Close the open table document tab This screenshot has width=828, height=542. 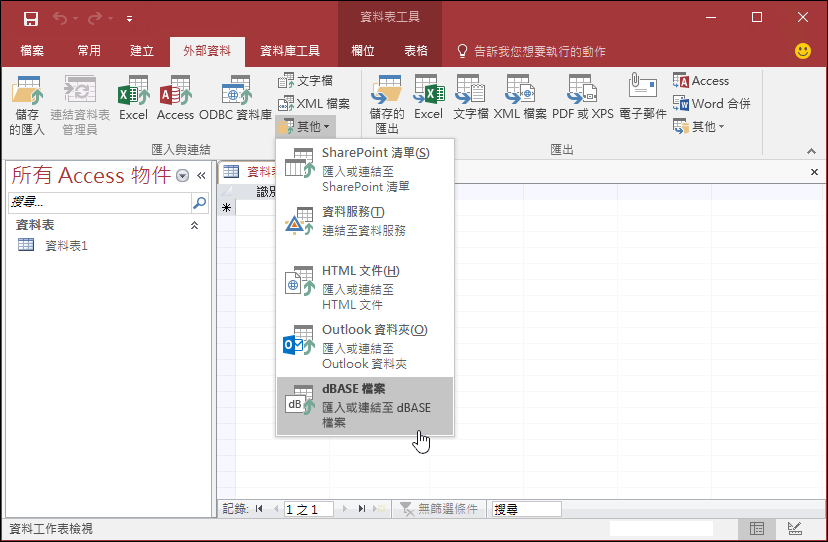pyautogui.click(x=814, y=172)
